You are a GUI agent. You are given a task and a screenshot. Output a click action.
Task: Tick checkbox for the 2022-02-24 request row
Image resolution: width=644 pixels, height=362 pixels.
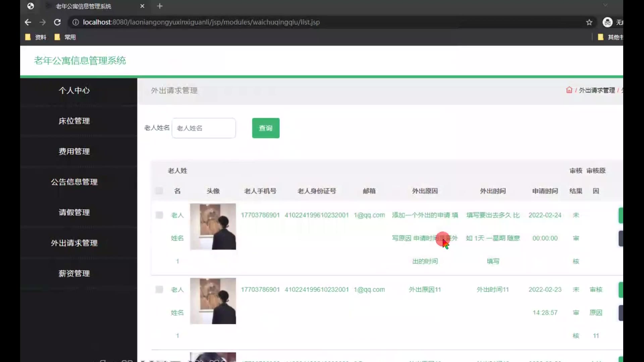click(159, 215)
